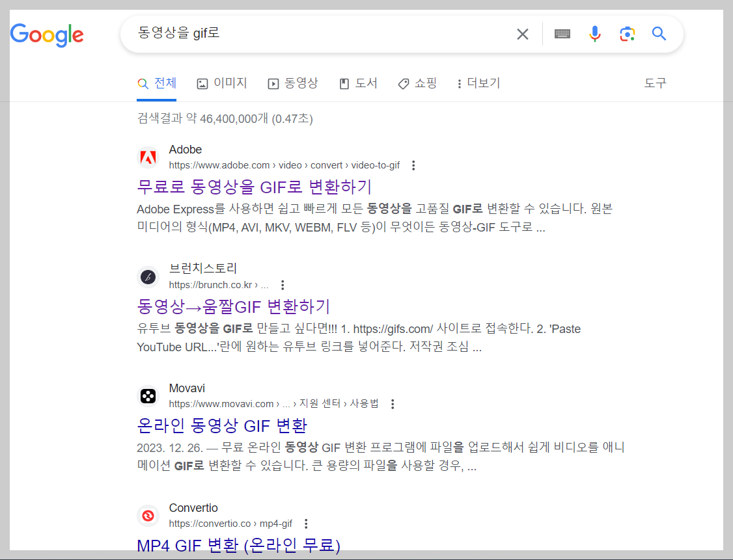This screenshot has height=560, width=733.
Task: Click the Movavi site name text
Action: [187, 388]
